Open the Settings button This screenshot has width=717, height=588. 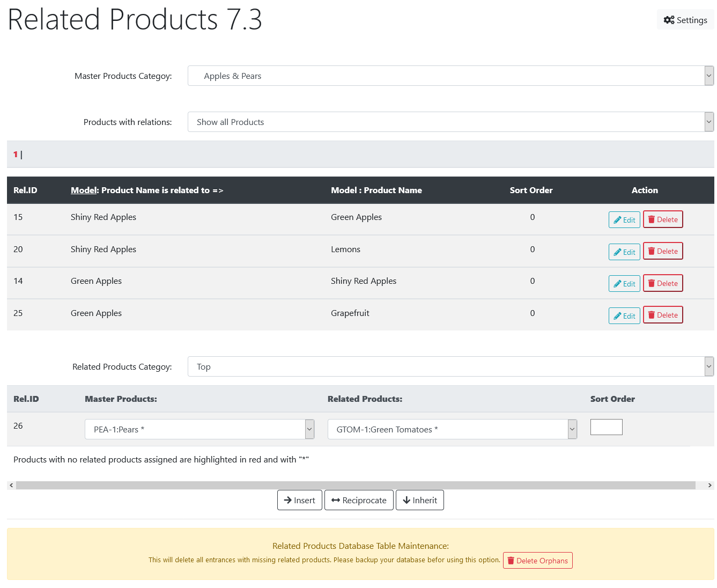685,20
